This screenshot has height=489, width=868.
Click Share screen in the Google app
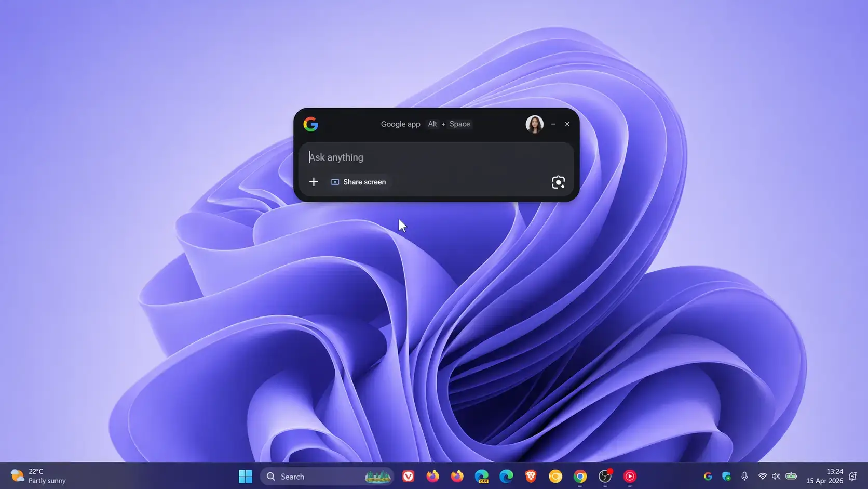click(x=359, y=182)
